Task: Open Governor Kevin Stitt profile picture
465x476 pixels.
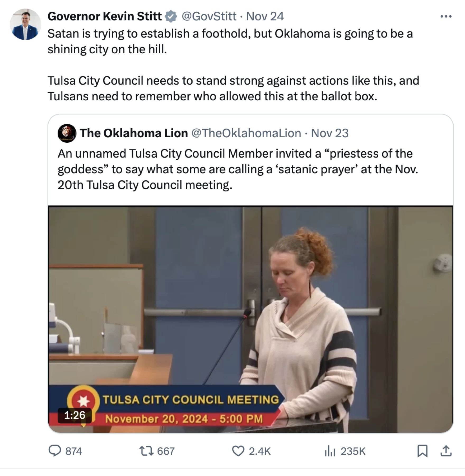Action: click(x=25, y=24)
